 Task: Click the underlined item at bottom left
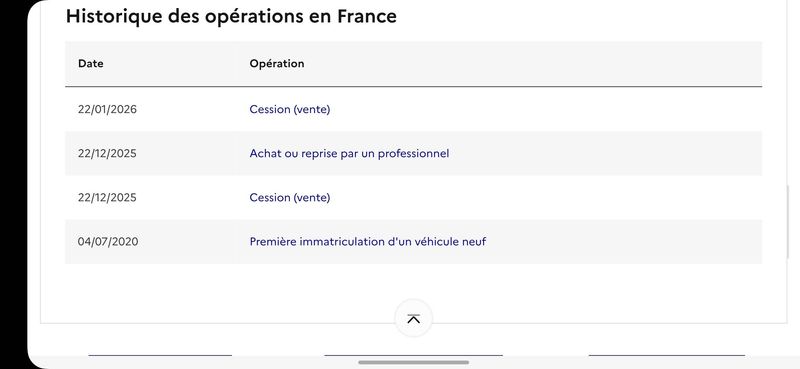coord(160,355)
